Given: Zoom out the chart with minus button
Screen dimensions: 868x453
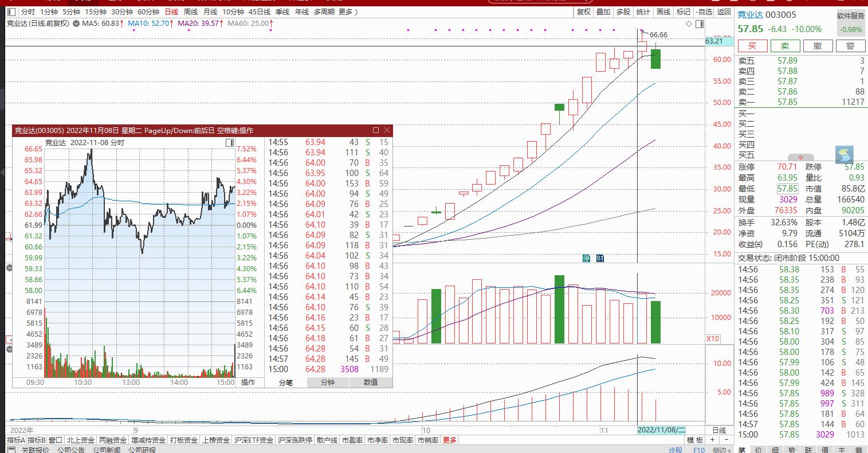Looking at the screenshot, I should (726, 440).
